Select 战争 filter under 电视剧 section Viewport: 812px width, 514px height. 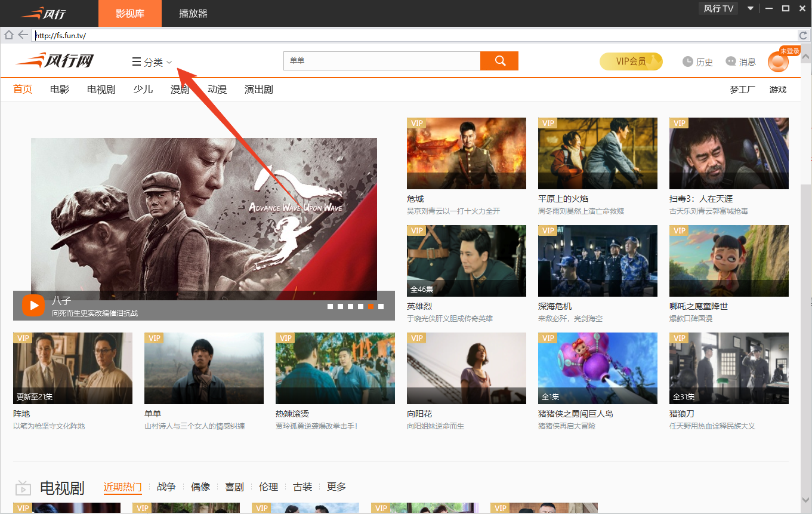pos(166,487)
